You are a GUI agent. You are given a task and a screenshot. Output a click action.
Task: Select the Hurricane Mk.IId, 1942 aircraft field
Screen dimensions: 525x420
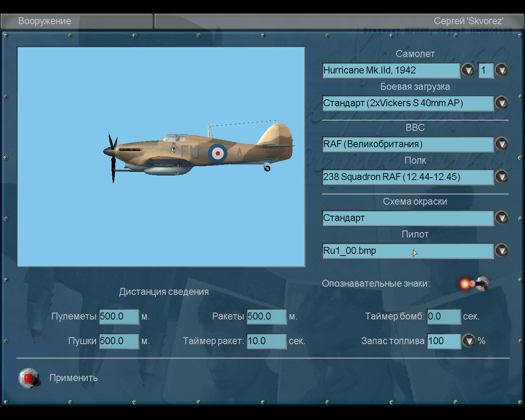click(x=391, y=70)
